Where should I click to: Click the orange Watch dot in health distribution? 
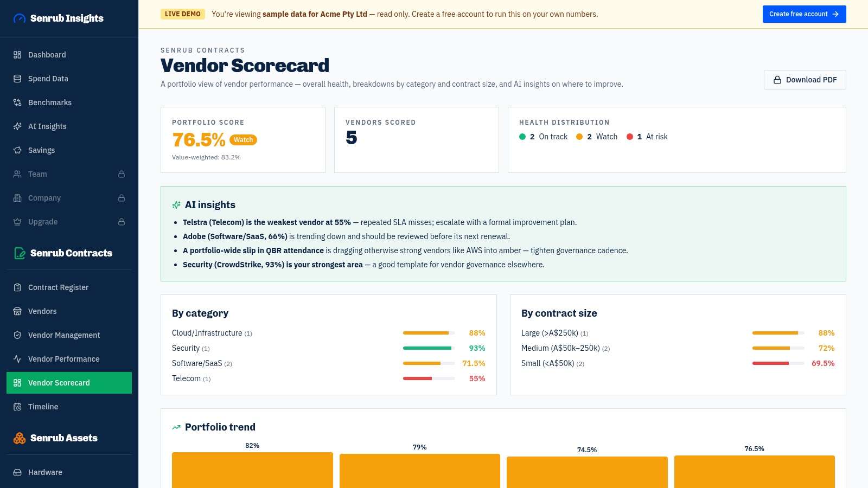(579, 137)
